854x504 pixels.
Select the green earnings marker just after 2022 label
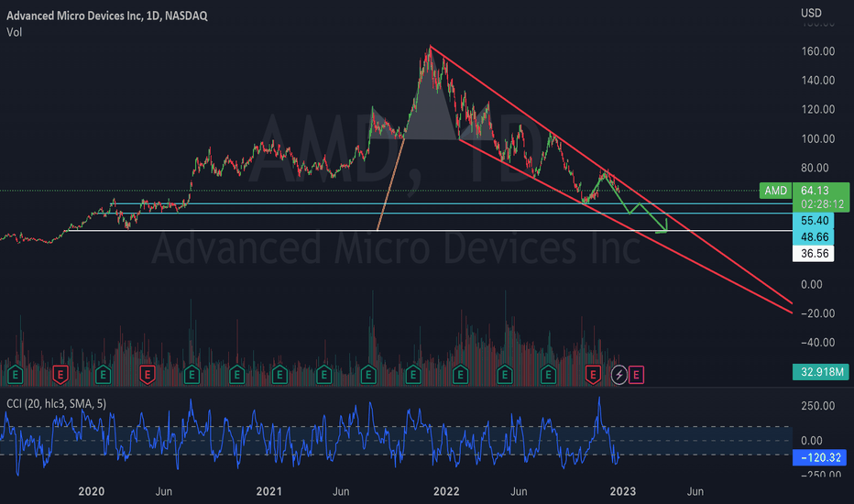460,375
